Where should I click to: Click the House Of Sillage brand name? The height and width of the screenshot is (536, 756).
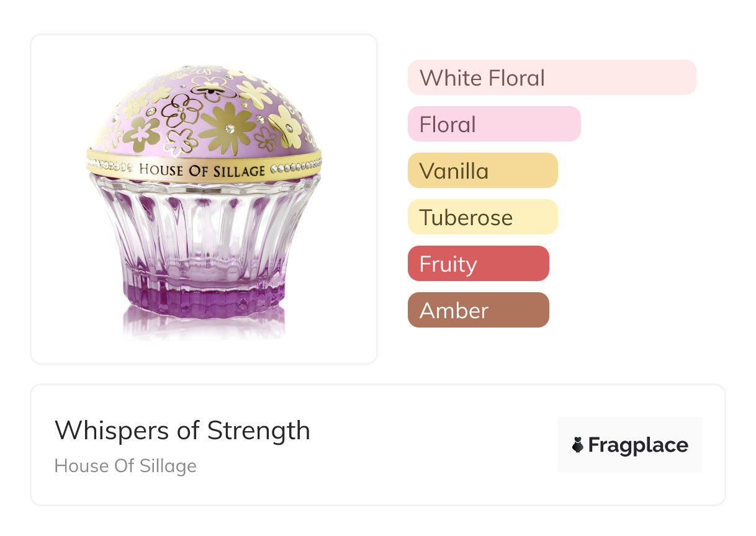pyautogui.click(x=125, y=466)
